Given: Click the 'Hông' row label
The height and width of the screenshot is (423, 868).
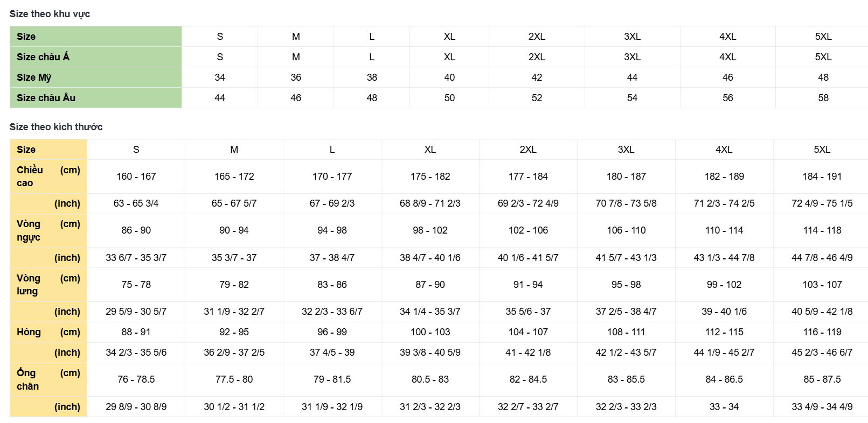Looking at the screenshot, I should coord(29,332).
